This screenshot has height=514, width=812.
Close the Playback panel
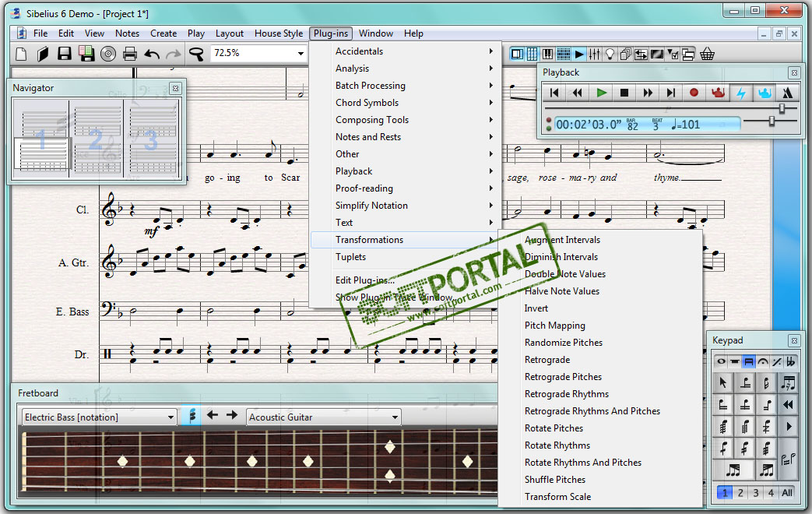pos(794,72)
